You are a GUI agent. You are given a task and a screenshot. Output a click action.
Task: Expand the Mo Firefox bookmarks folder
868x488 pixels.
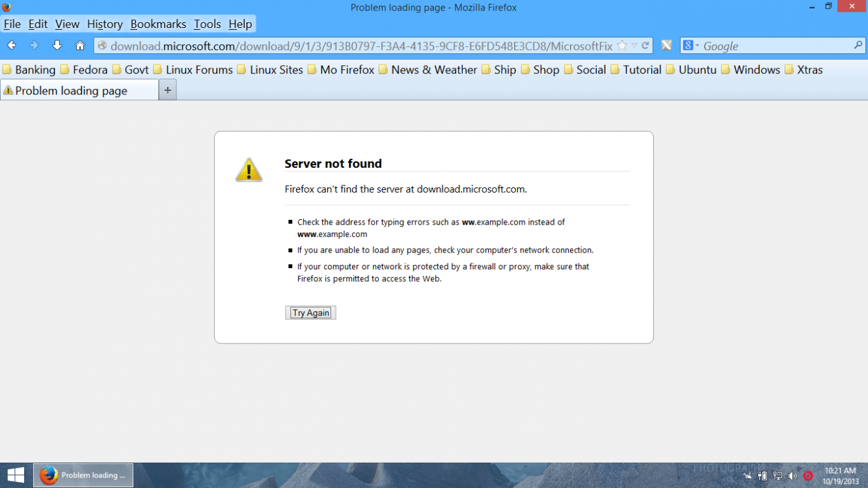[x=341, y=70]
